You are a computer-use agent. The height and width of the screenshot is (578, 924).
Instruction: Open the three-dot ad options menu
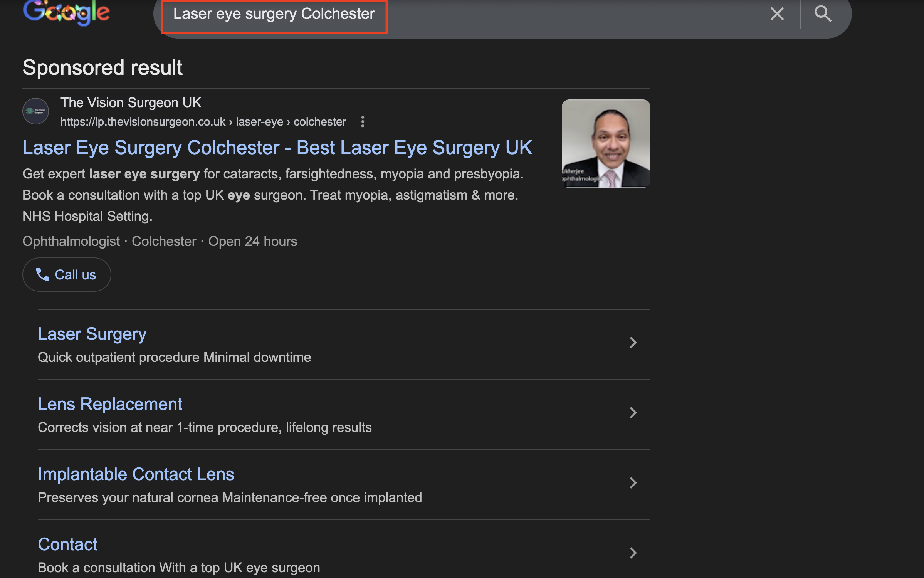363,122
